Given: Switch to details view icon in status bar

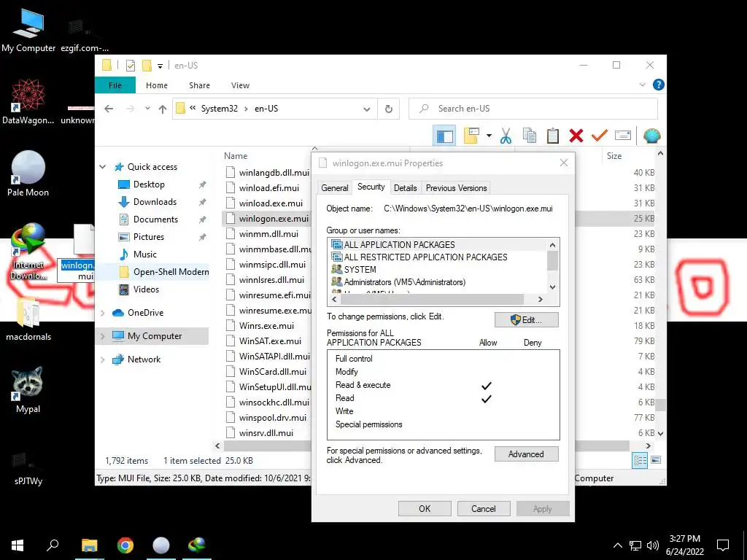Looking at the screenshot, I should click(640, 461).
